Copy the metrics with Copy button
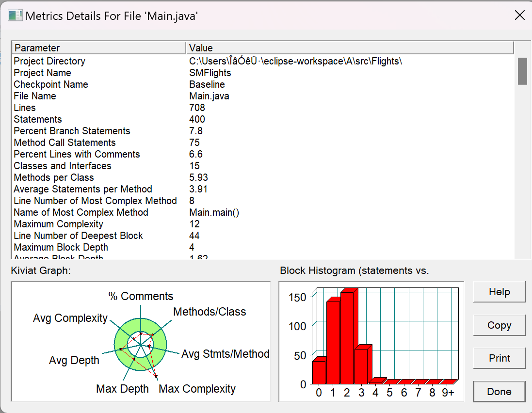The image size is (532, 413). pos(499,325)
